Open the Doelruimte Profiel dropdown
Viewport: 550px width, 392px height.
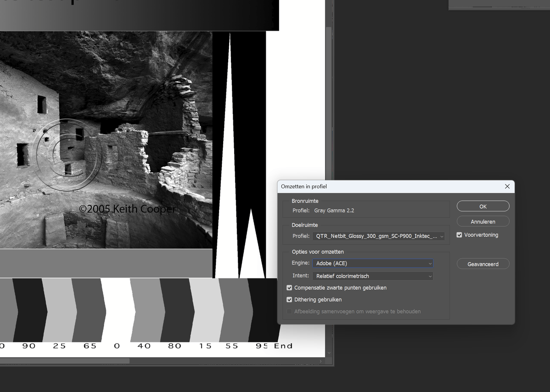pyautogui.click(x=379, y=237)
